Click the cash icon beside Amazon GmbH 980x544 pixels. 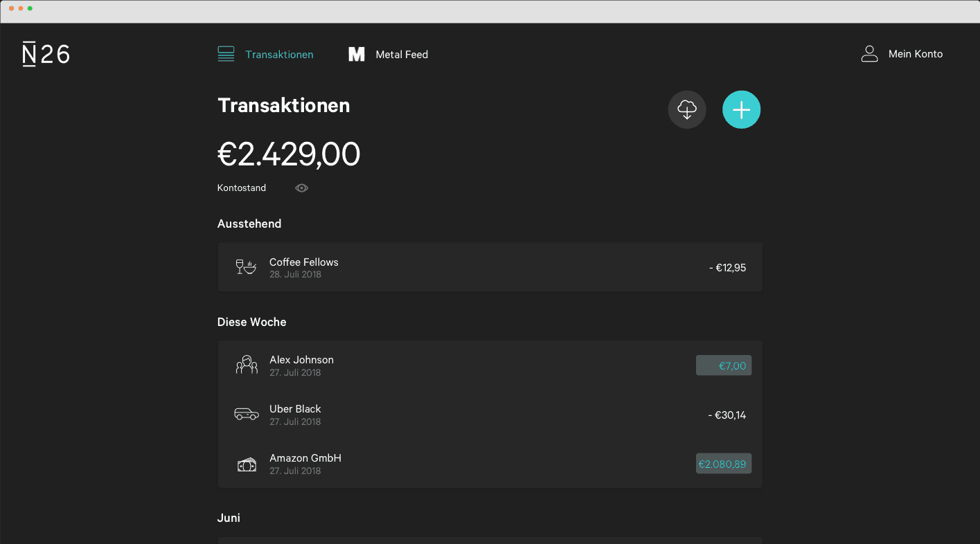point(246,464)
